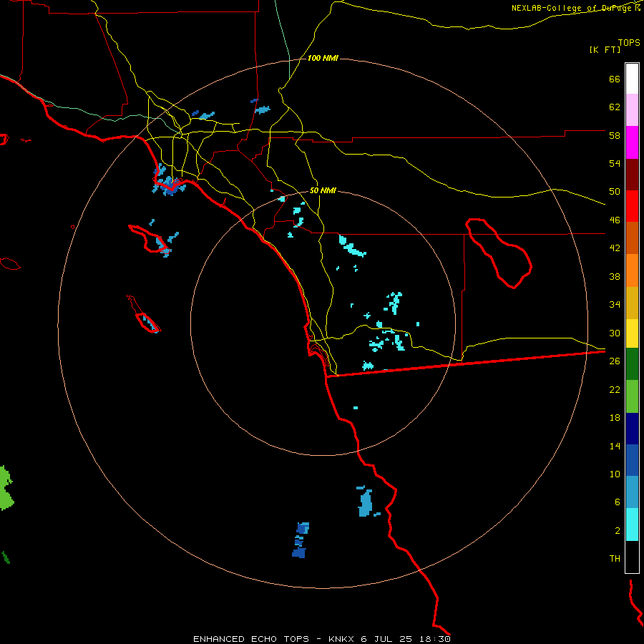Select the dark red legend band
Screen dimensions: 644x644
[632, 175]
